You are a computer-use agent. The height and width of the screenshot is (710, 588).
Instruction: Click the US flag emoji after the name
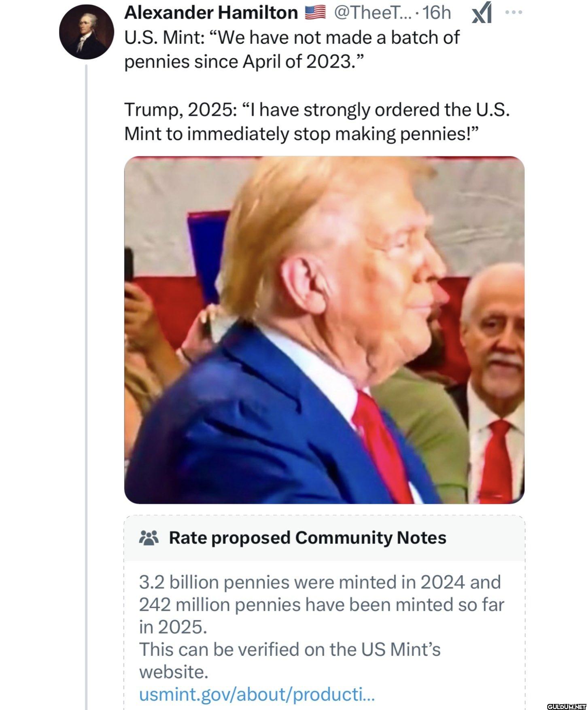coord(315,13)
